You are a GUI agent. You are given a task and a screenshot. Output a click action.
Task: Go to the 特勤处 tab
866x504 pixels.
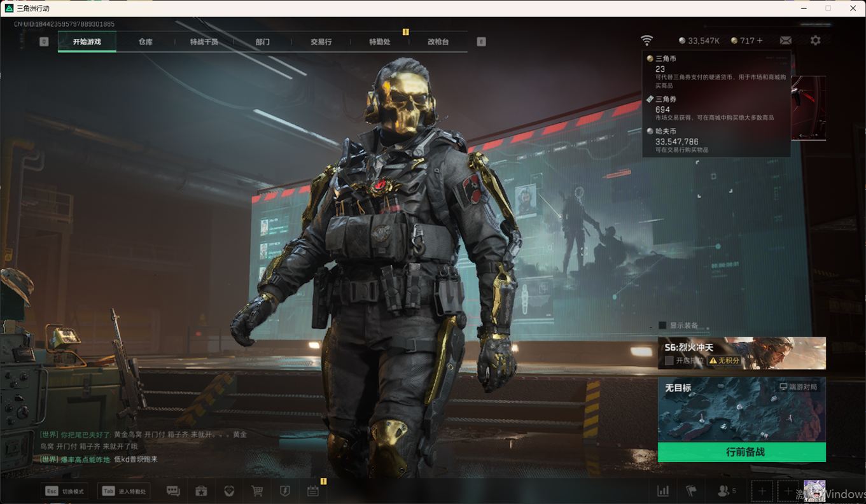380,41
